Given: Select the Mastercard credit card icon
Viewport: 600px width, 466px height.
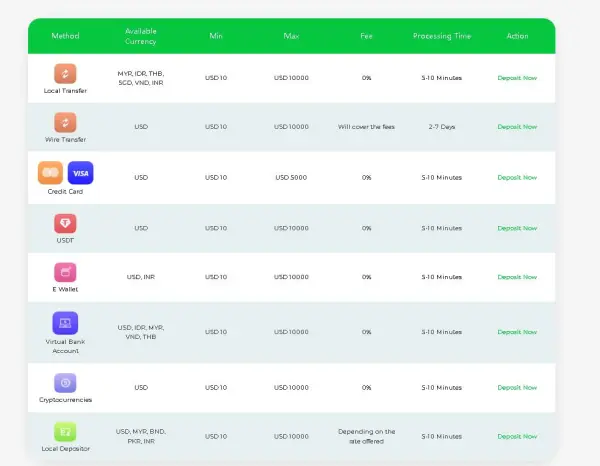Looking at the screenshot, I should (x=50, y=172).
